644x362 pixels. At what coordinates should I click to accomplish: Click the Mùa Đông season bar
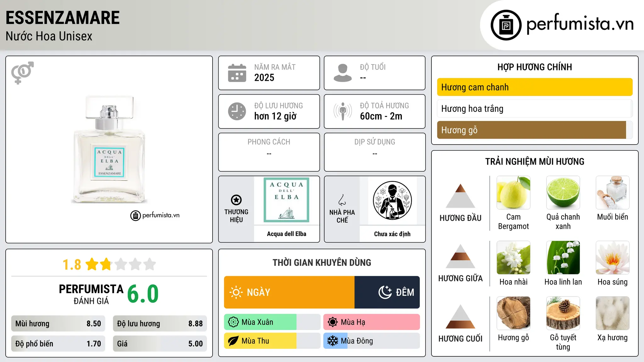tap(371, 341)
